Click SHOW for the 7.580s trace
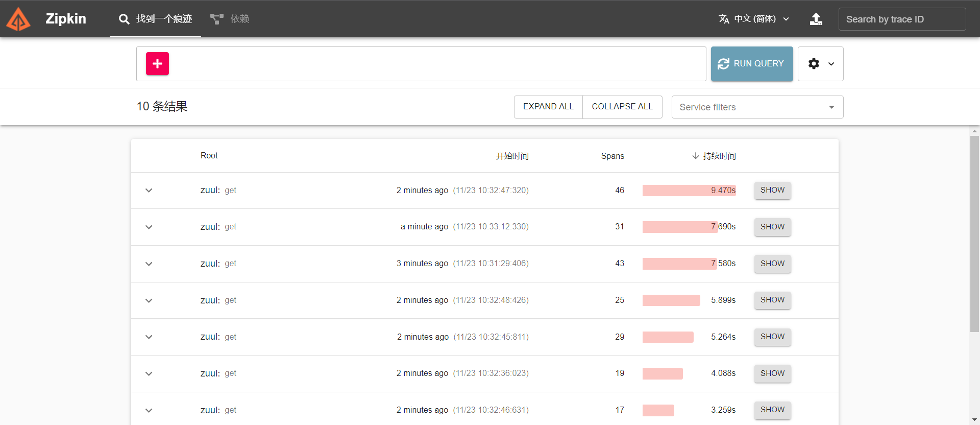Screen dimensions: 980x425 pos(772,264)
